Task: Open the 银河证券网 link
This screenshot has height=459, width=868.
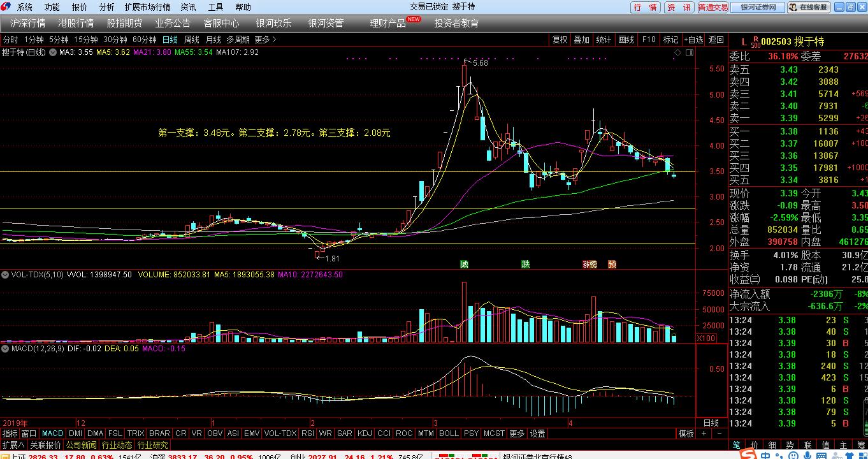Action: click(758, 7)
